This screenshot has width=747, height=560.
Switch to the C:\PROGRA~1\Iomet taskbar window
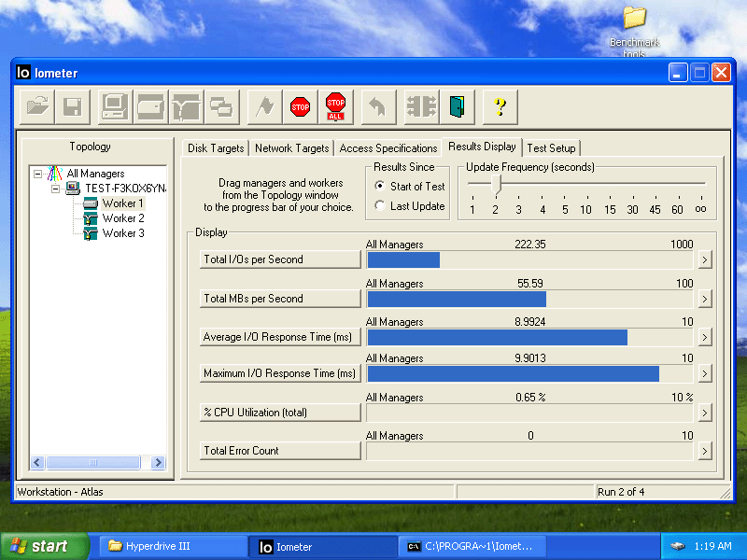[472, 546]
